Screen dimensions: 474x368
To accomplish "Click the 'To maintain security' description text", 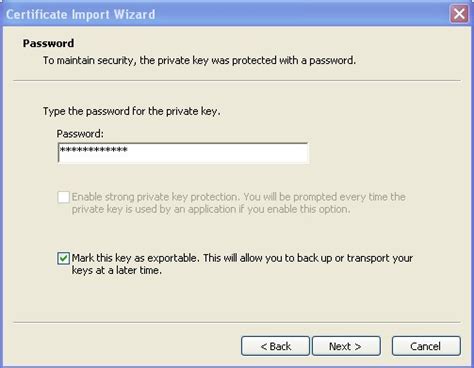I will tap(199, 61).
